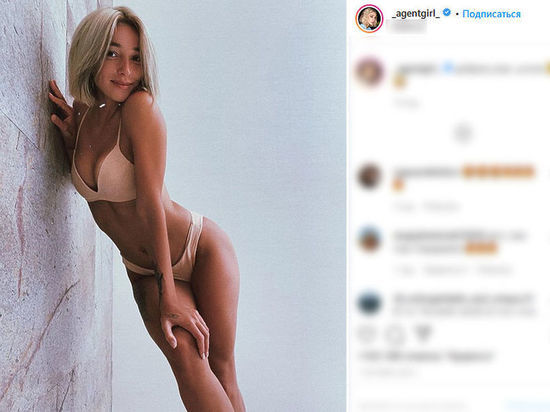Open the _agentgirl_ username link
Image resolution: width=550 pixels, height=412 pixels.
click(x=415, y=14)
